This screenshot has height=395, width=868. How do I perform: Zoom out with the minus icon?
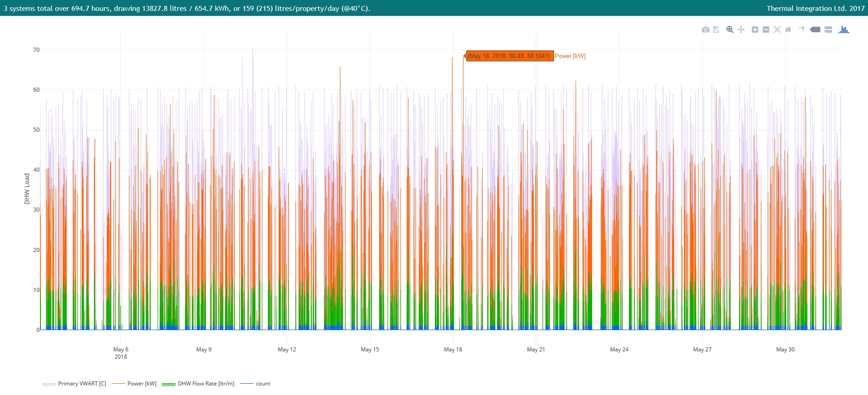[x=766, y=30]
